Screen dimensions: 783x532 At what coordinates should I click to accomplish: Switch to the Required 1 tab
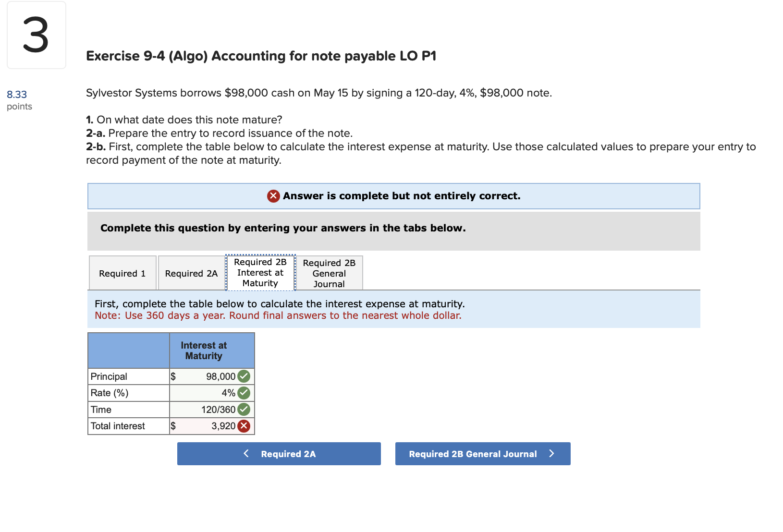coord(122,273)
